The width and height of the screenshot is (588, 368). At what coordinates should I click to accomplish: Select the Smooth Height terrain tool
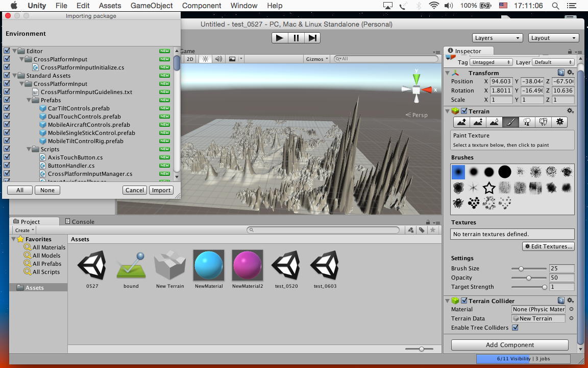[x=494, y=122]
